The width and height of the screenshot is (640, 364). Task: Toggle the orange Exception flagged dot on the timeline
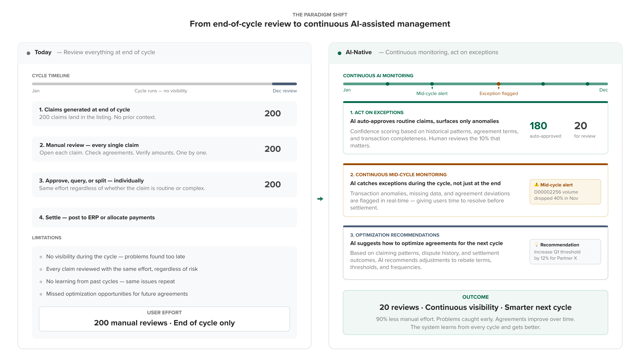tap(499, 84)
